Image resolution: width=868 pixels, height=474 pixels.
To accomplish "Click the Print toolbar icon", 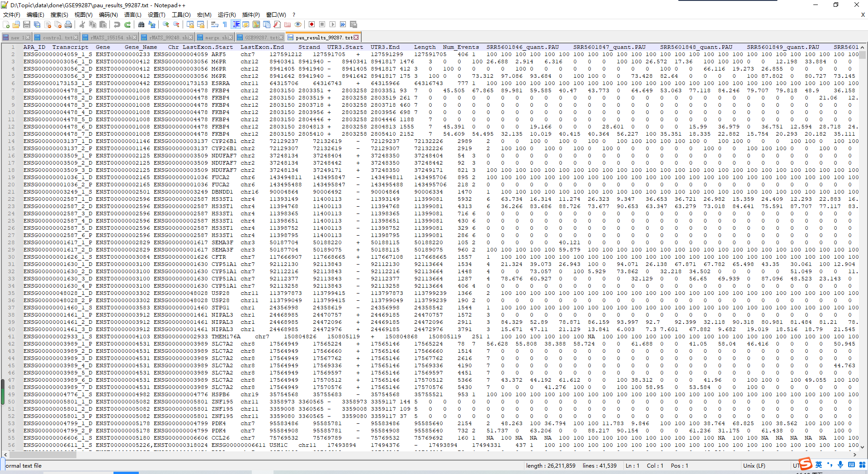I will [68, 24].
